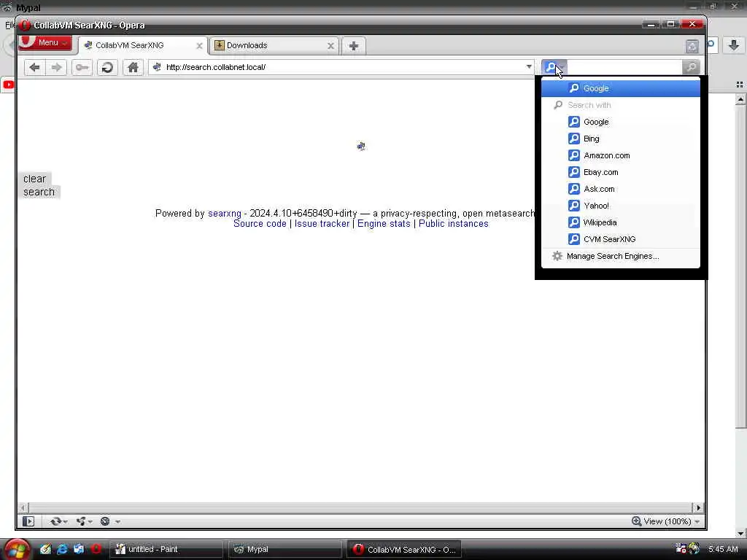Open the Public instances link

(x=454, y=224)
